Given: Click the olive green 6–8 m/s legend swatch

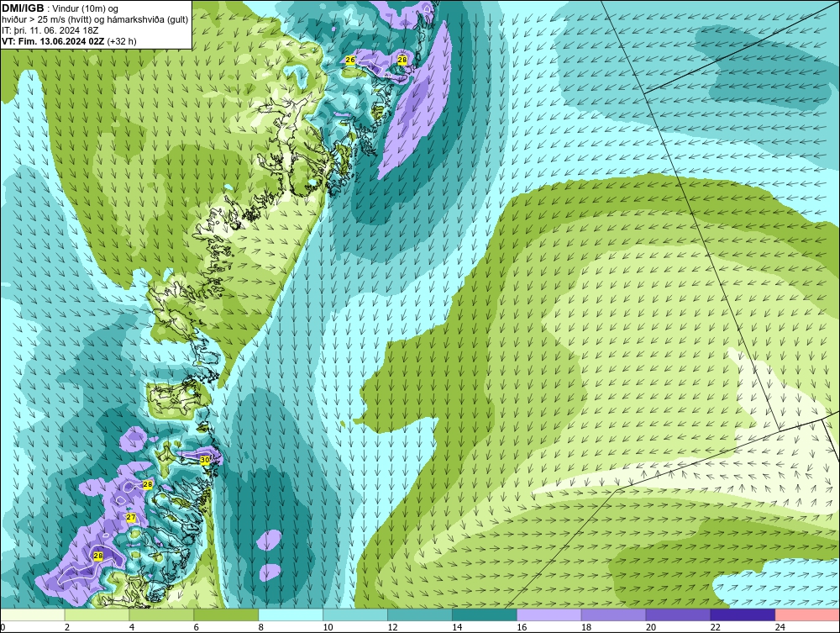Looking at the screenshot, I should [226, 615].
